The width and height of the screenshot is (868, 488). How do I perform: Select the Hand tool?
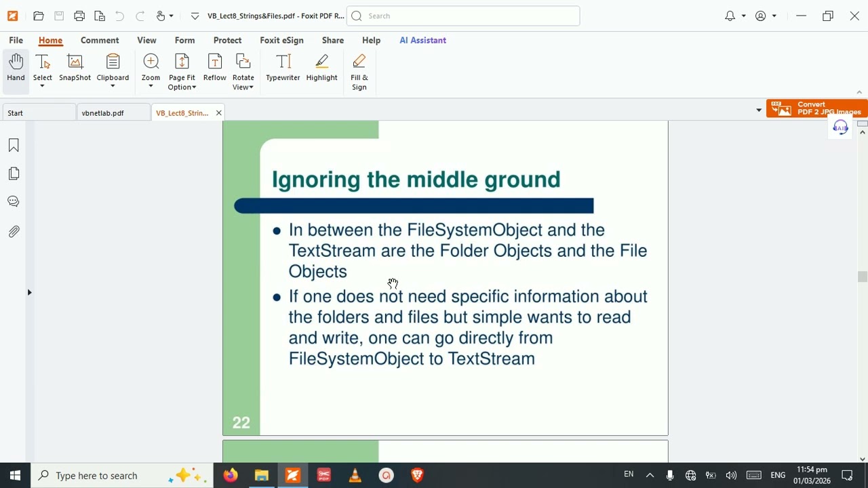click(x=16, y=68)
